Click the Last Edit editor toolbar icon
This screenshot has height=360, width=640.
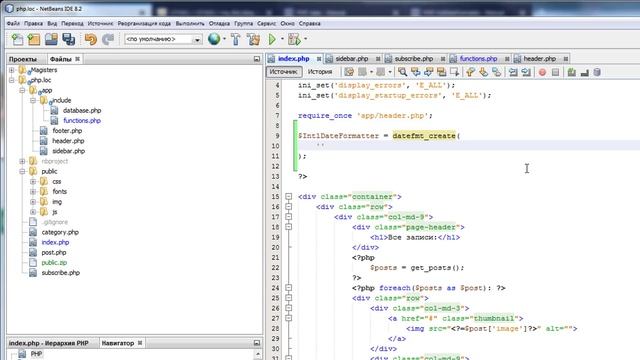point(349,72)
